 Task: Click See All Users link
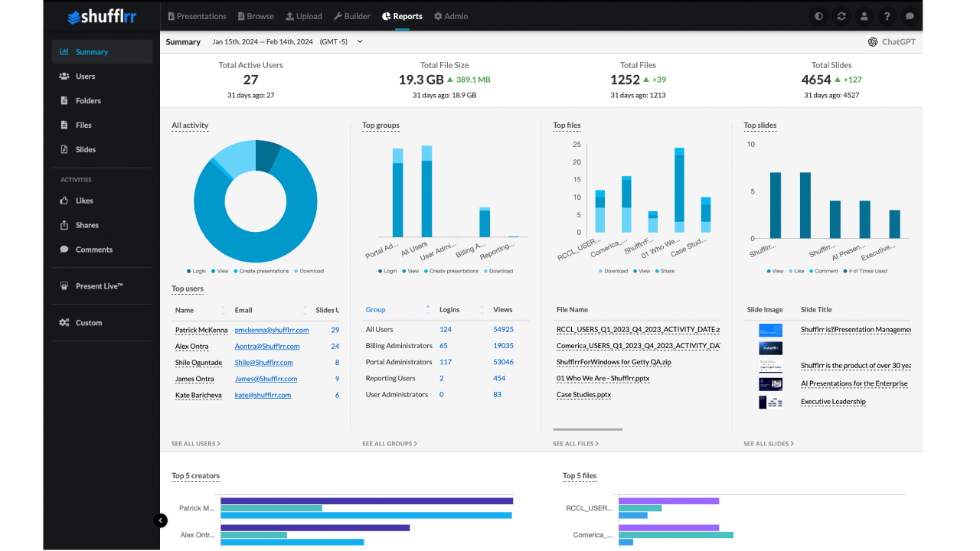tap(196, 444)
